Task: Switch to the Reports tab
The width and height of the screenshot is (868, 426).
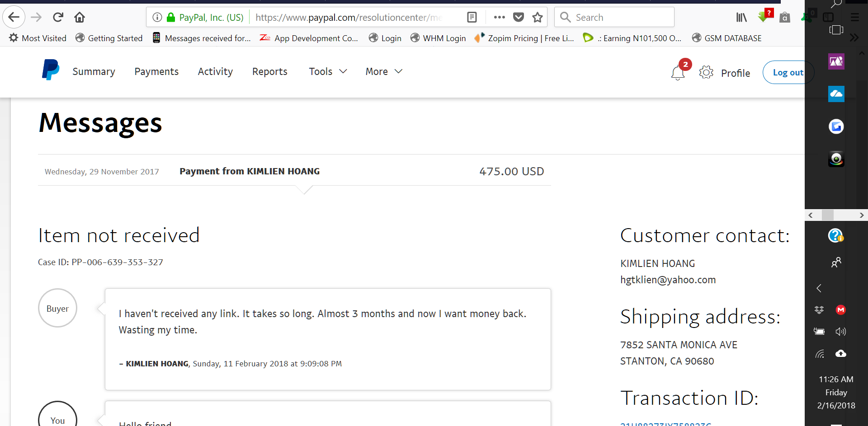Action: [269, 71]
